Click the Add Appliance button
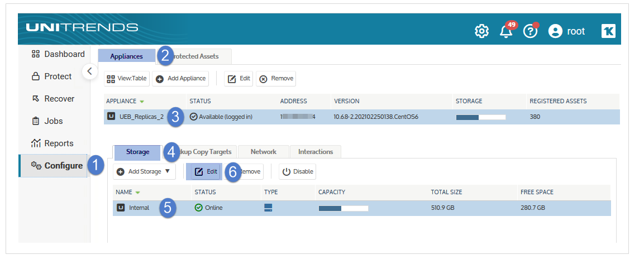Screen dimensions: 644x269 coord(180,79)
